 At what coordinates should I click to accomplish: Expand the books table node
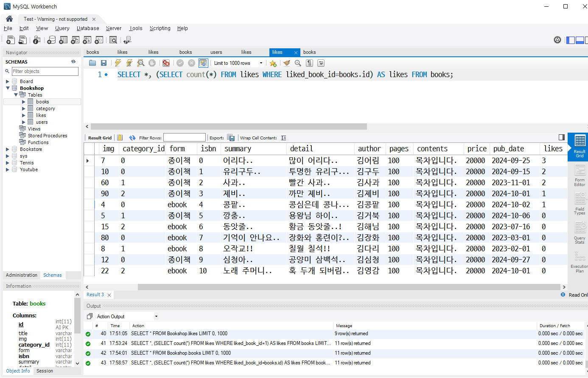pos(24,102)
